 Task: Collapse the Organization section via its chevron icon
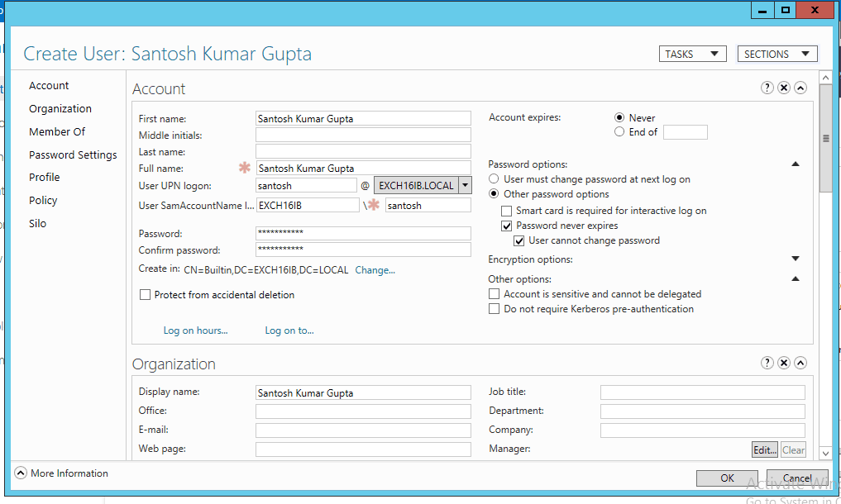[800, 363]
